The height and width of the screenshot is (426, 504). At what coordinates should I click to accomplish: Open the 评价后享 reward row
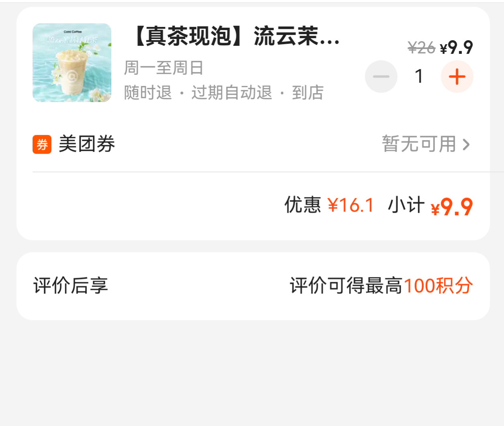[x=253, y=286]
